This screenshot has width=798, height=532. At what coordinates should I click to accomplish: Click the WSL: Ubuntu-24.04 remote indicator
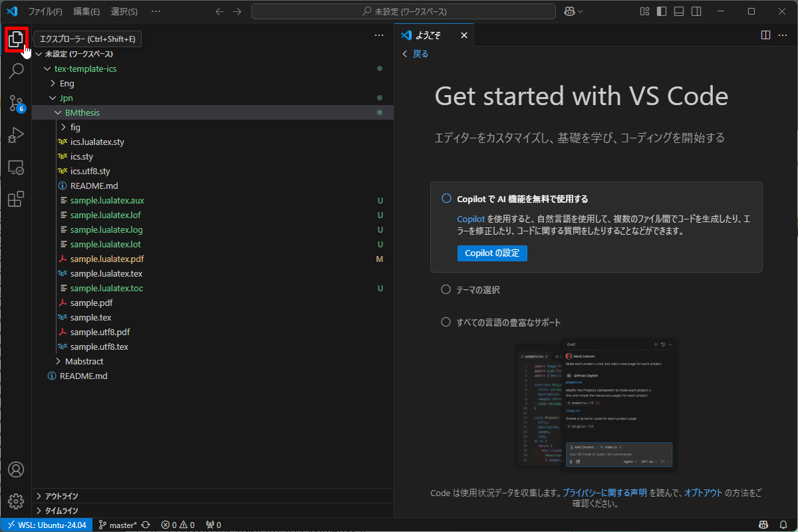click(x=47, y=525)
